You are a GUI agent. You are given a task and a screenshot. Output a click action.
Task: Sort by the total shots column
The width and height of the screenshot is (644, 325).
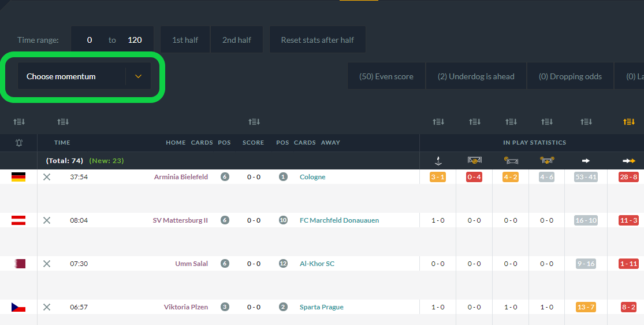click(546, 122)
